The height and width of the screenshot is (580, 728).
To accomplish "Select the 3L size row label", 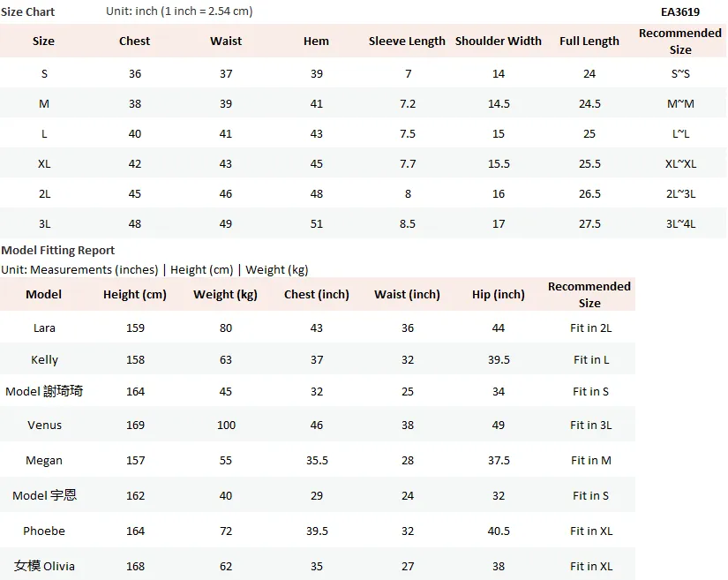I will (x=45, y=224).
